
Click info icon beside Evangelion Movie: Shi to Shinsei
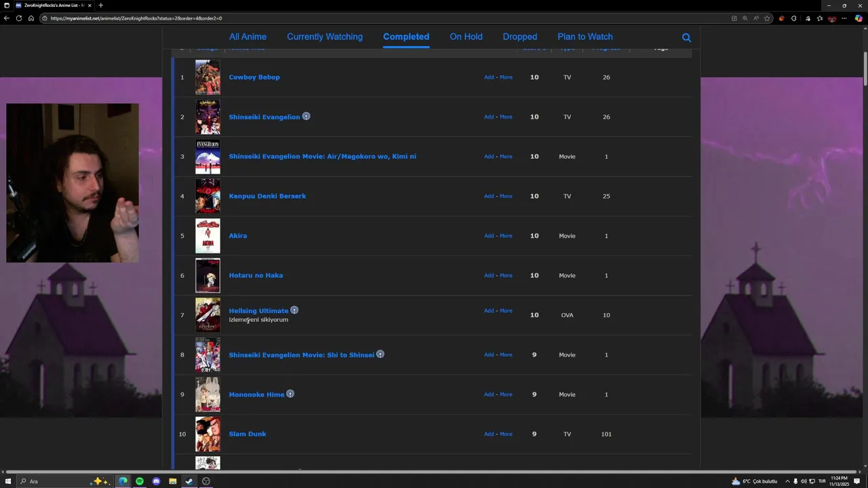coord(380,354)
